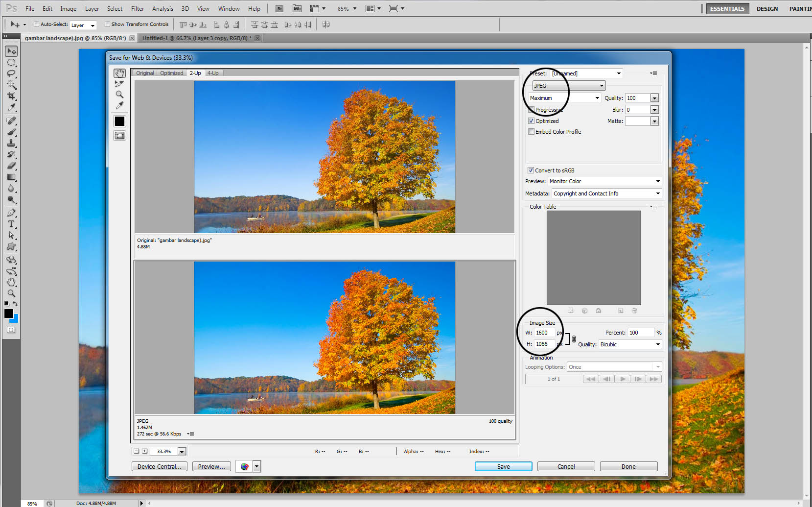The width and height of the screenshot is (812, 507).
Task: Click the lock color icon in Color Table
Action: (x=598, y=310)
